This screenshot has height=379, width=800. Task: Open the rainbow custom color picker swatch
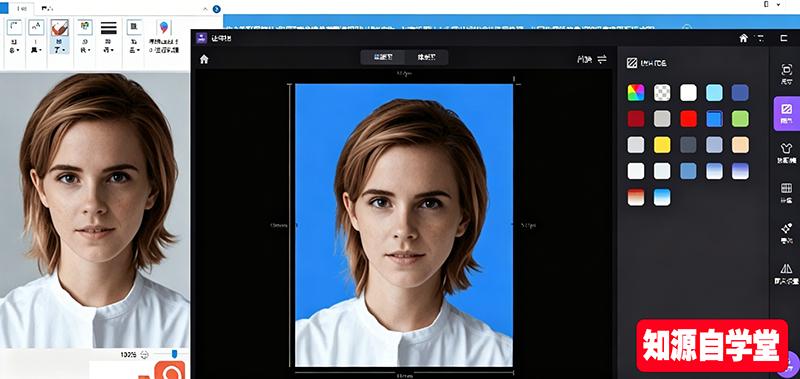click(x=636, y=93)
